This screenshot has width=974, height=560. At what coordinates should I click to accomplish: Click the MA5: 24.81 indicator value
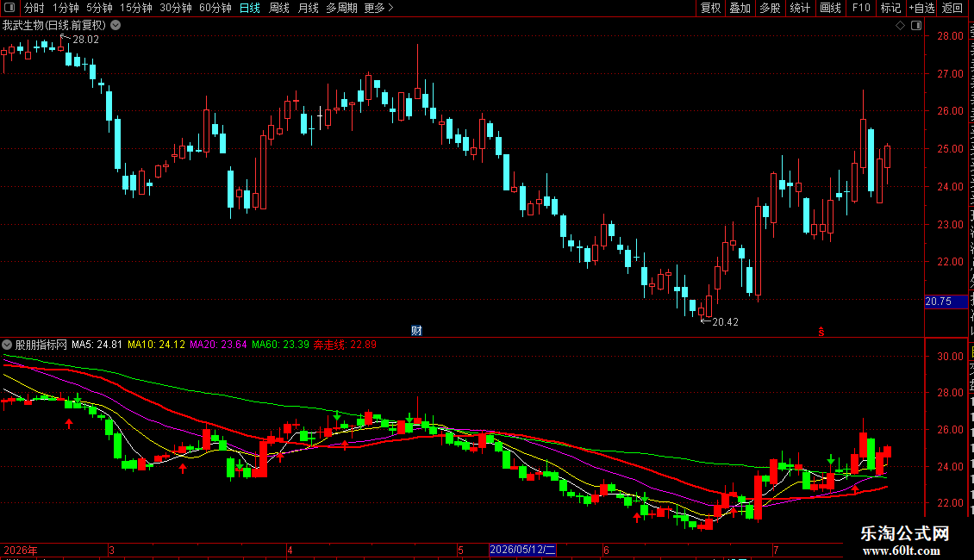97,345
